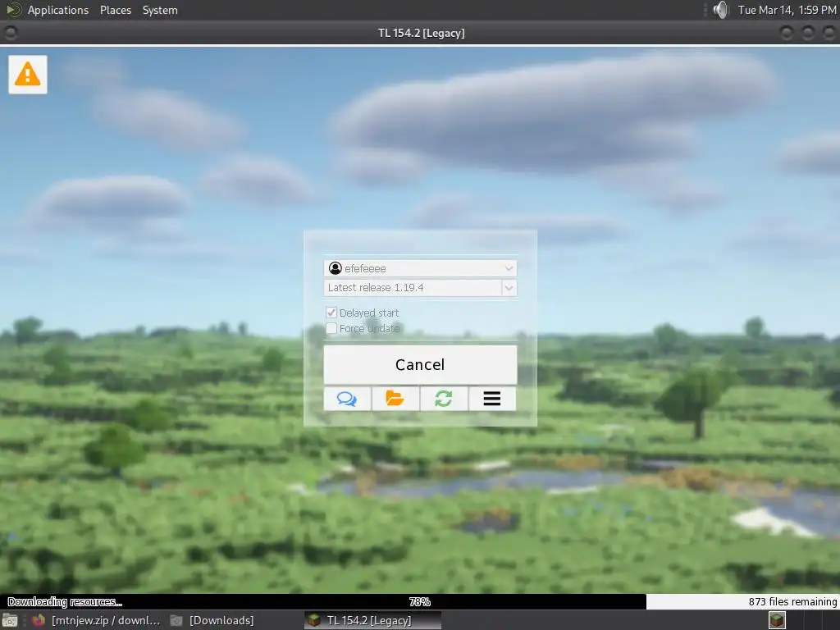Click the green refresh arrows button

(x=444, y=399)
